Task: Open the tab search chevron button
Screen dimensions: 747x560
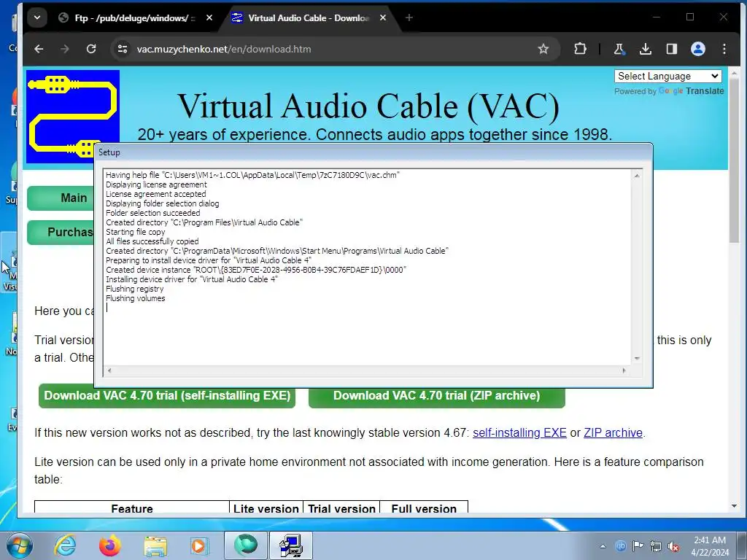Action: click(37, 18)
